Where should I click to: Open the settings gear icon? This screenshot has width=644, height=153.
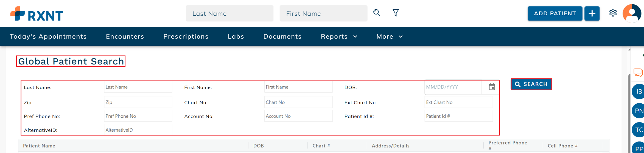[613, 13]
